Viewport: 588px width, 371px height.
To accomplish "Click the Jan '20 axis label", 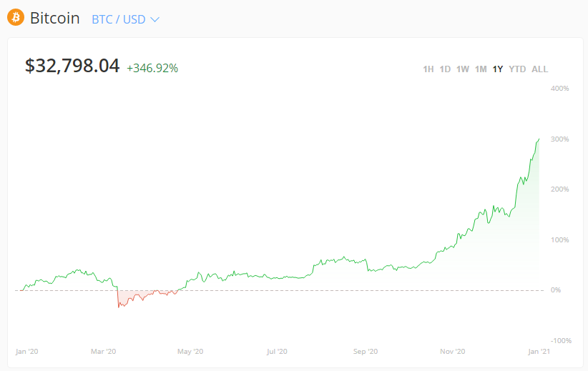I will click(x=26, y=352).
